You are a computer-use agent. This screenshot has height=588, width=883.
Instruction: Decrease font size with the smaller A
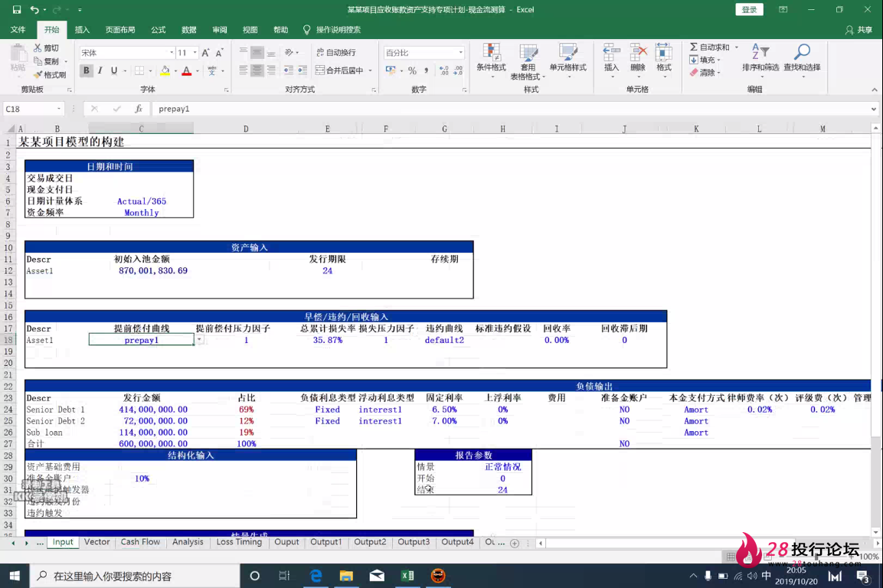tap(219, 52)
